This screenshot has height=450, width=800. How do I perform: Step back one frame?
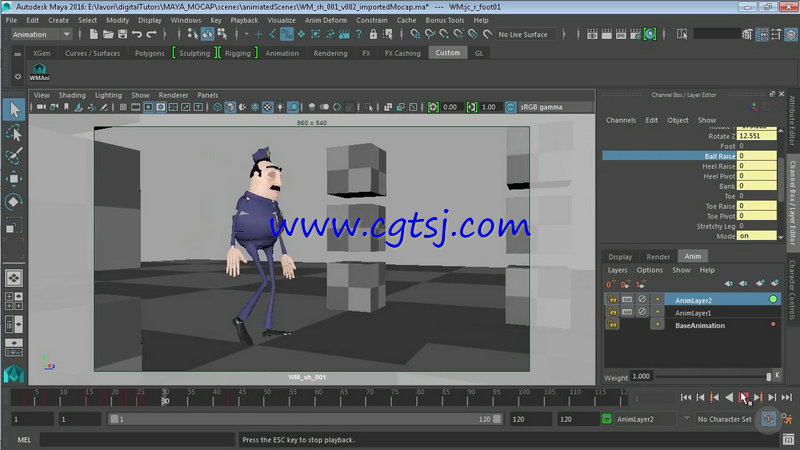[x=701, y=397]
